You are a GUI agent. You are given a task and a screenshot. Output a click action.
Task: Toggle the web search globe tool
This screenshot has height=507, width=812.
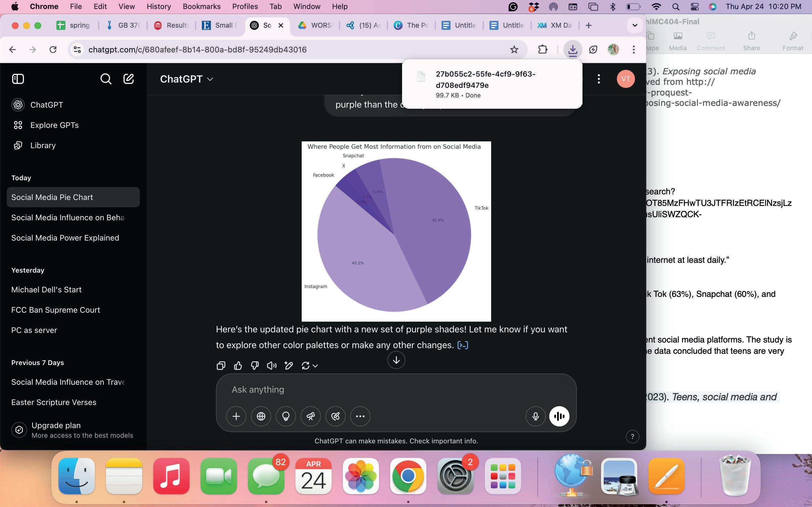pyautogui.click(x=261, y=416)
